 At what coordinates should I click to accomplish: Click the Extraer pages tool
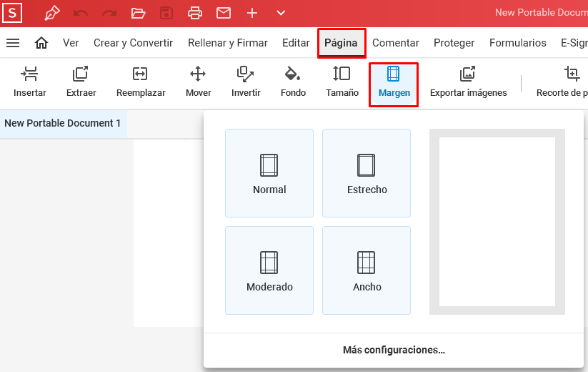(81, 82)
